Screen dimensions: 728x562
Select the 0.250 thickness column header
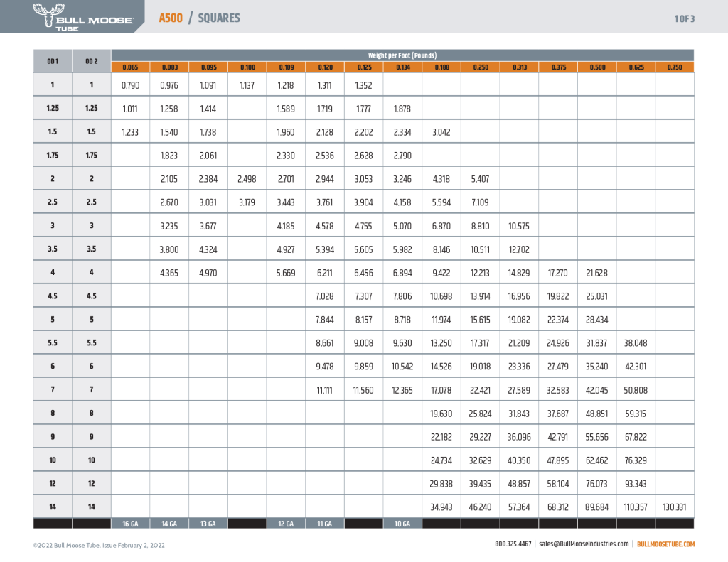(x=480, y=67)
